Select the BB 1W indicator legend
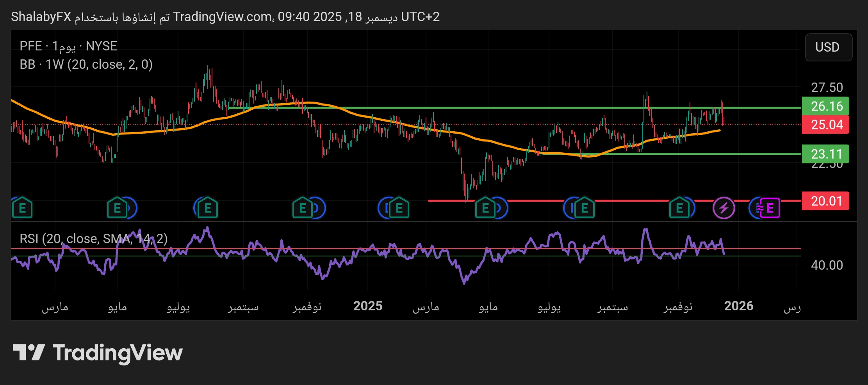 (86, 64)
